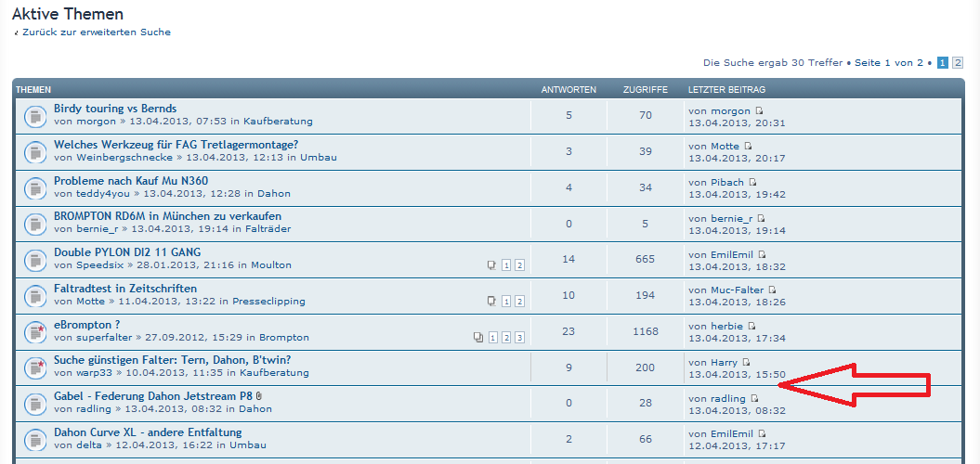
Task: Click the multi-page icon in Faltradtest row
Action: click(491, 302)
